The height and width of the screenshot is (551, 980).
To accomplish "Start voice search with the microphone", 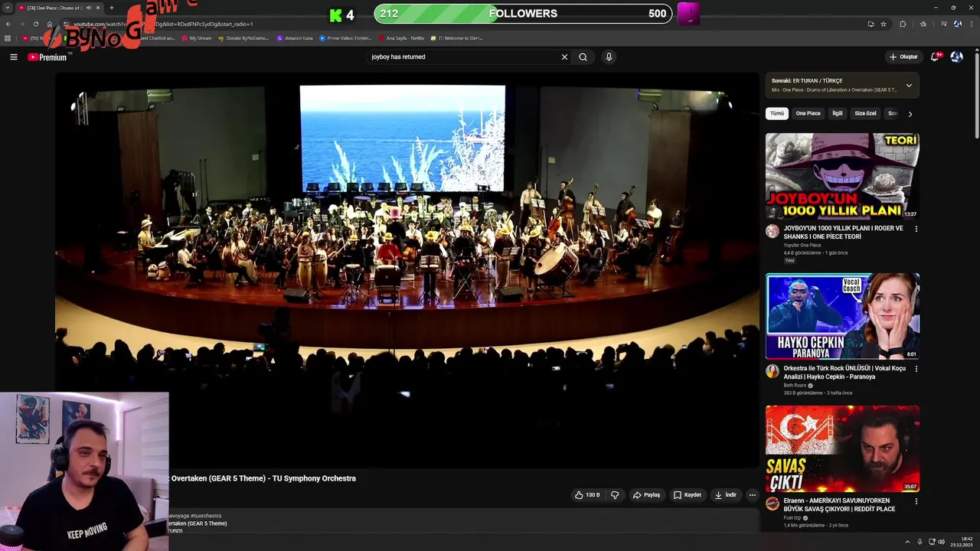I will pyautogui.click(x=609, y=57).
